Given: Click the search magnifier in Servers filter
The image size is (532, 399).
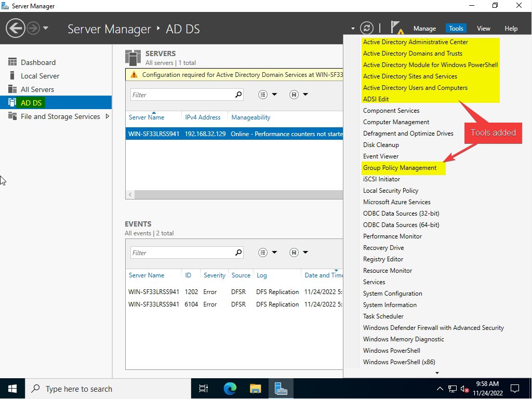Looking at the screenshot, I should coord(238,95).
